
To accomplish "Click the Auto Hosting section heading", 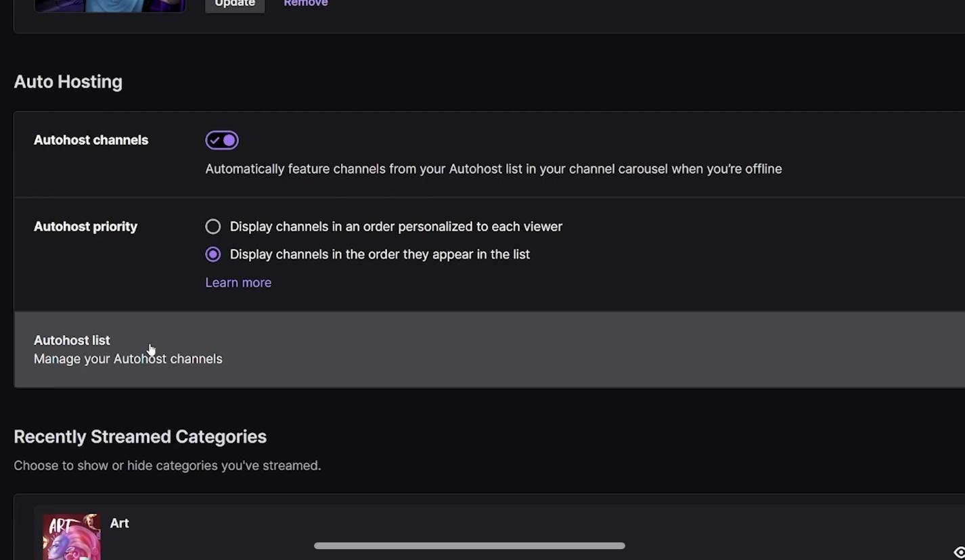I will click(x=68, y=82).
